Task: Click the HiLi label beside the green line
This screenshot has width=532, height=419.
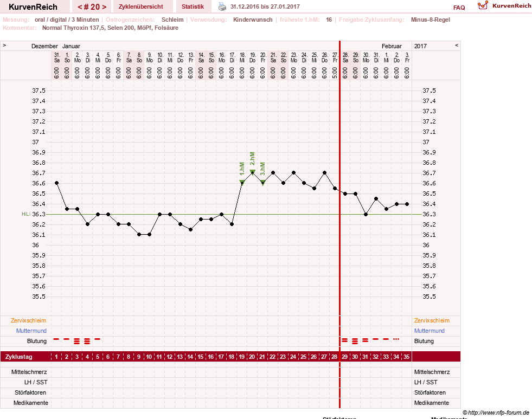Action: [x=26, y=214]
